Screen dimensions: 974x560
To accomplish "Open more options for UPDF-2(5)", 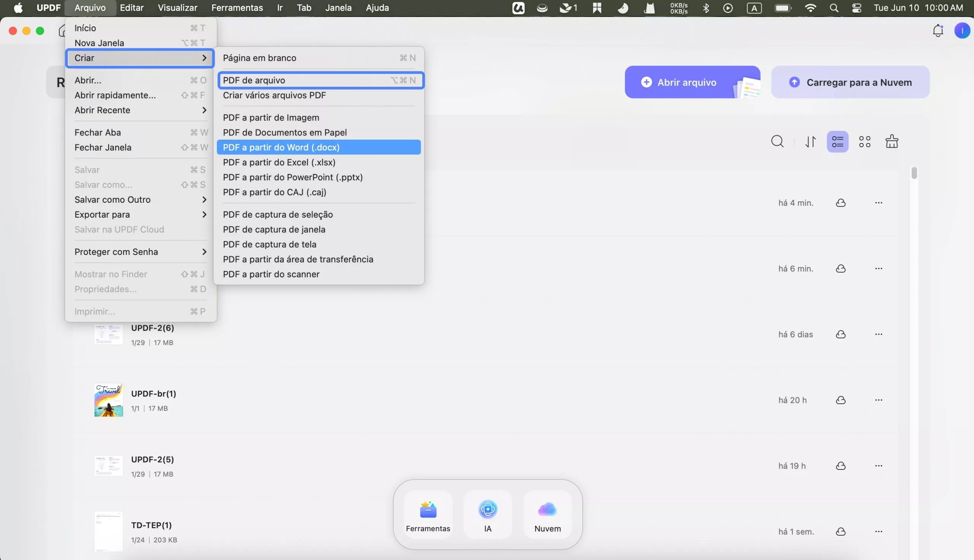I will (x=879, y=466).
